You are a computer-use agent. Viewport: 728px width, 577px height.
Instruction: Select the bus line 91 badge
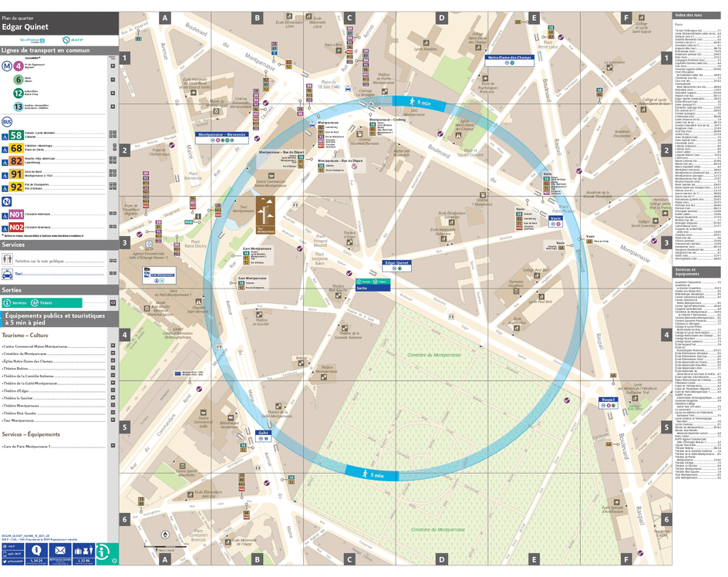click(16, 174)
